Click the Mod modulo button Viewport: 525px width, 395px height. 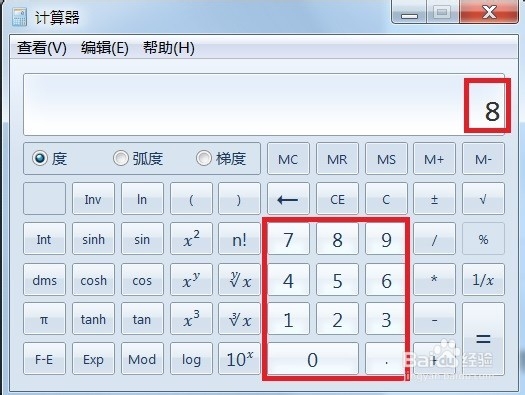(x=142, y=359)
